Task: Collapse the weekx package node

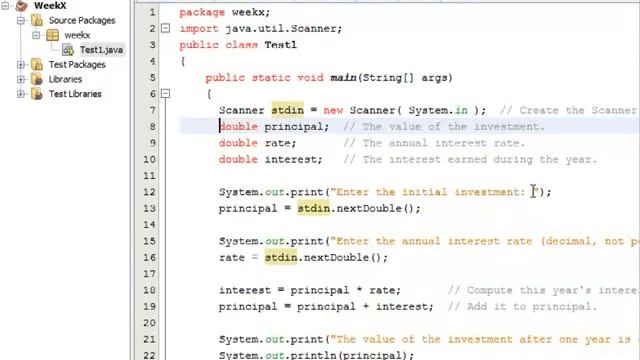Action: [36, 35]
